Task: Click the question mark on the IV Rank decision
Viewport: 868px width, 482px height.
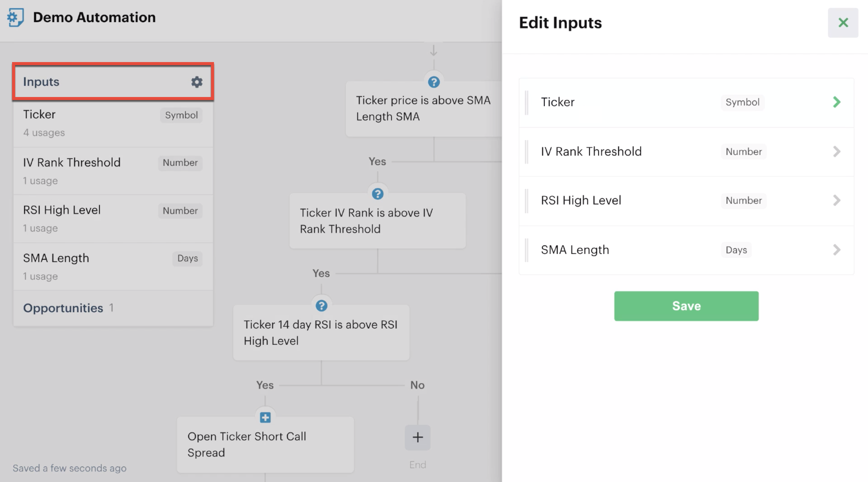Action: (x=377, y=193)
